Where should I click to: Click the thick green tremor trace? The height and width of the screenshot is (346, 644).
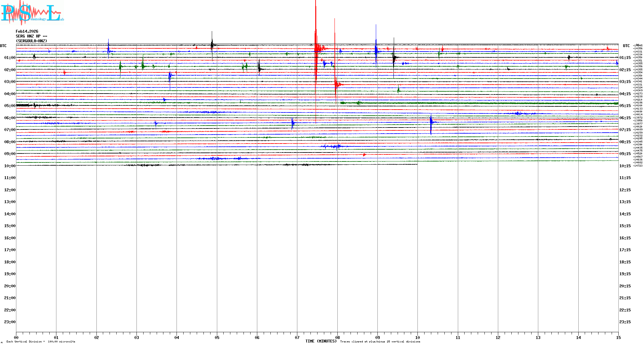click(x=481, y=103)
